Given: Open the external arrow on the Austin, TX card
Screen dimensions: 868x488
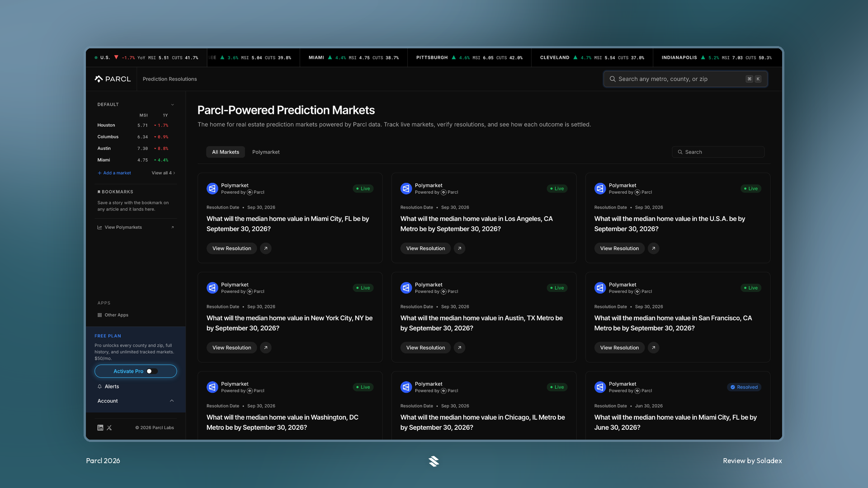Looking at the screenshot, I should [x=459, y=348].
